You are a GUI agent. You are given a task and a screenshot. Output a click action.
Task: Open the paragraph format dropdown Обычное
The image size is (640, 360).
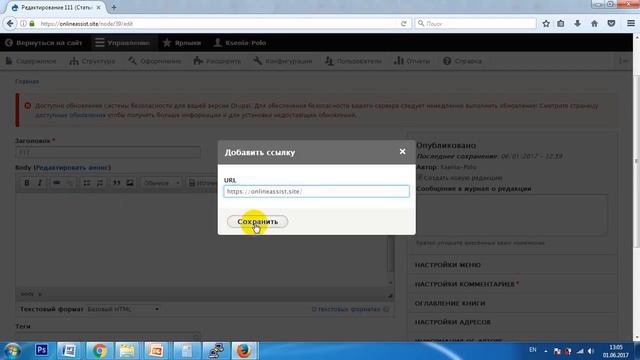[x=161, y=182]
